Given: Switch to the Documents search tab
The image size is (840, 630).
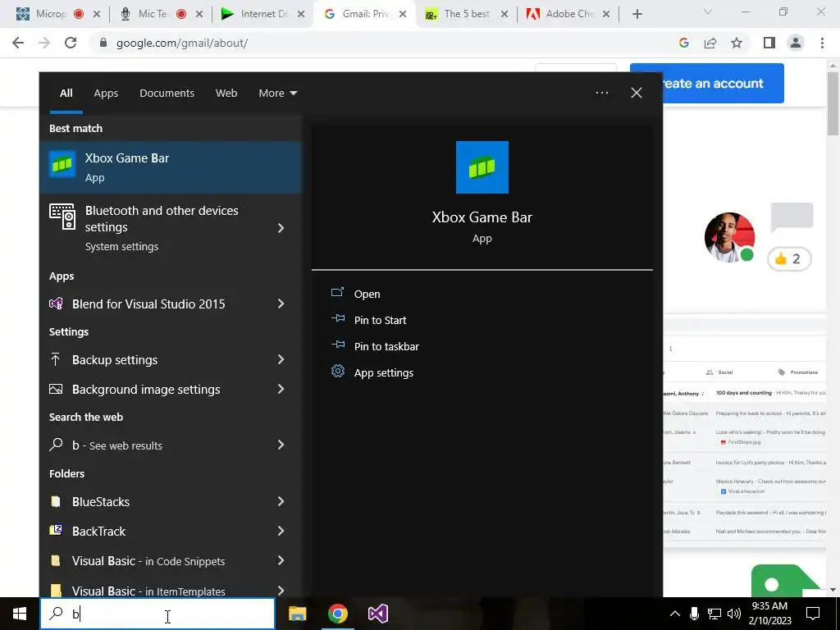Looking at the screenshot, I should click(167, 94).
